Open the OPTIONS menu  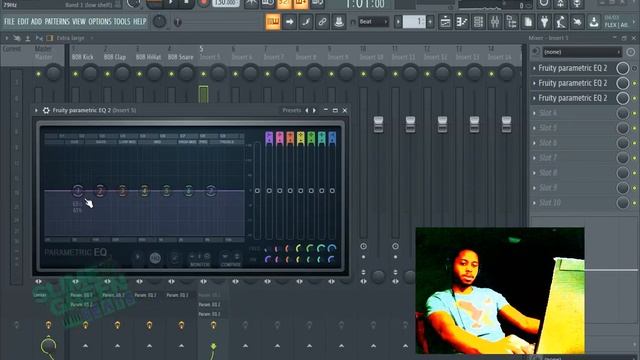click(x=100, y=22)
